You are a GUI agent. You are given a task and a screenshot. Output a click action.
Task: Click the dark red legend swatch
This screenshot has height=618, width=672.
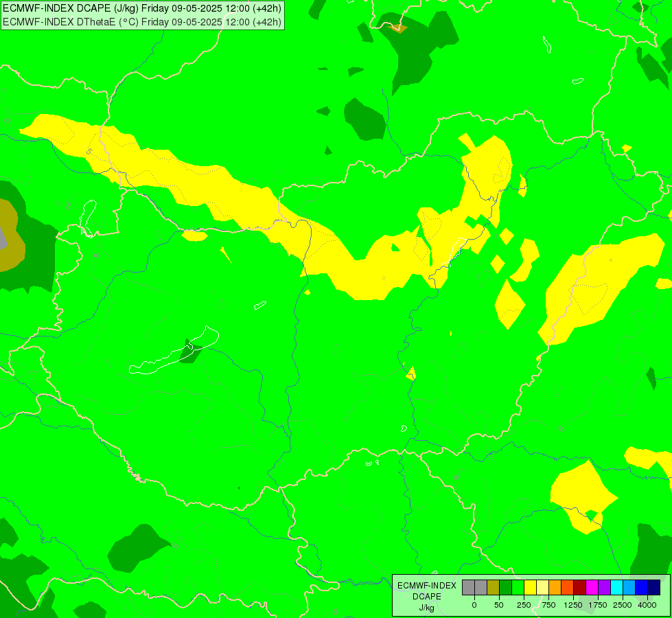pos(580,587)
